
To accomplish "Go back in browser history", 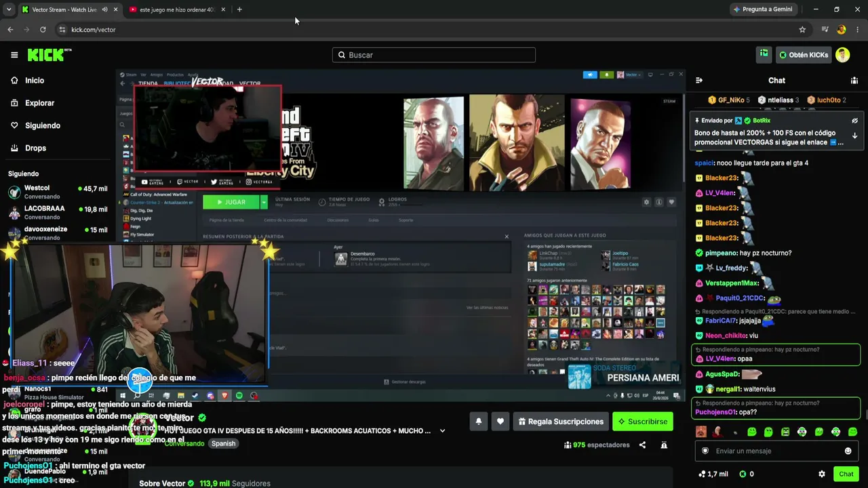I will pyautogui.click(x=10, y=30).
